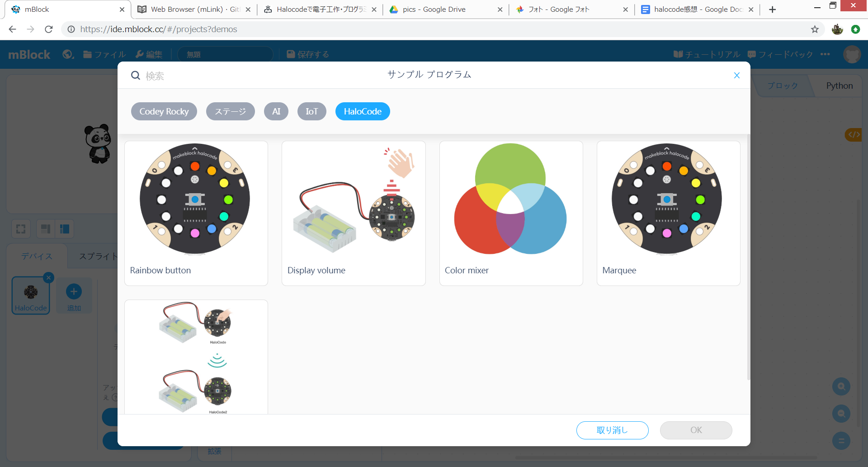
Task: Switch to the Google フォト tab
Action: [x=571, y=10]
